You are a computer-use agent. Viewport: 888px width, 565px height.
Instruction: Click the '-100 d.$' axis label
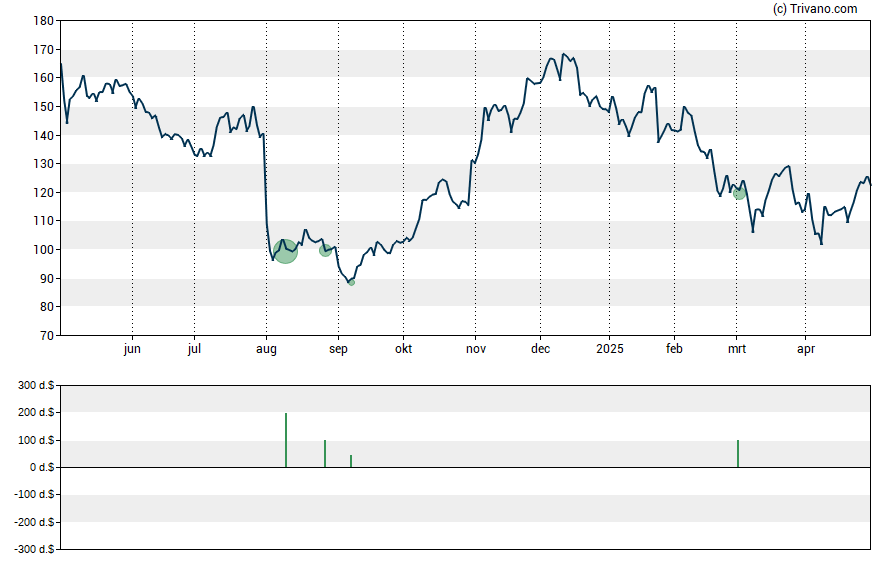pos(35,495)
